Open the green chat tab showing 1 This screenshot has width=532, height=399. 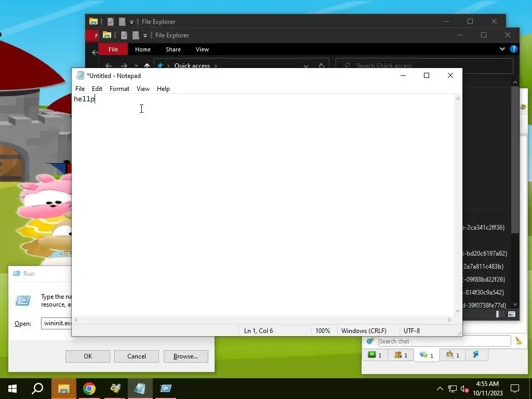[x=375, y=355]
